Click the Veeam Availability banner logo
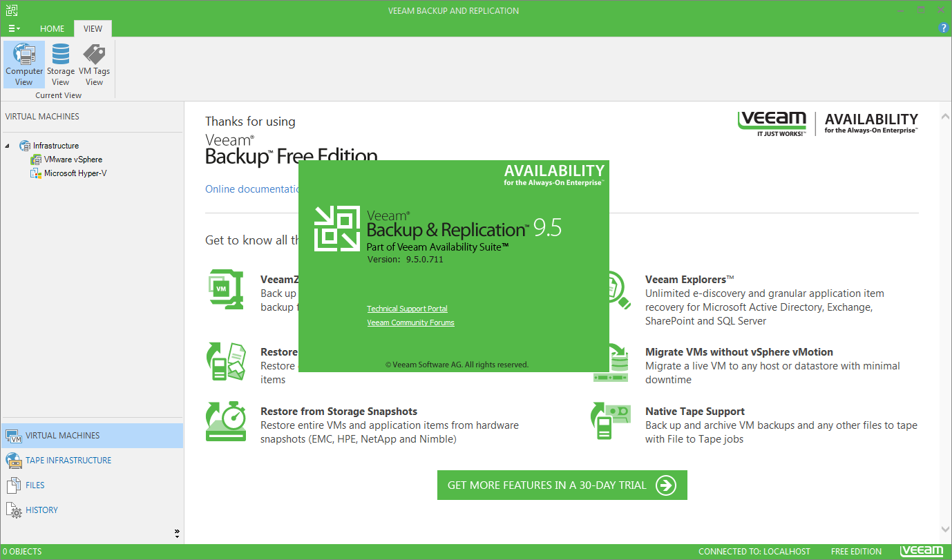 click(x=828, y=123)
